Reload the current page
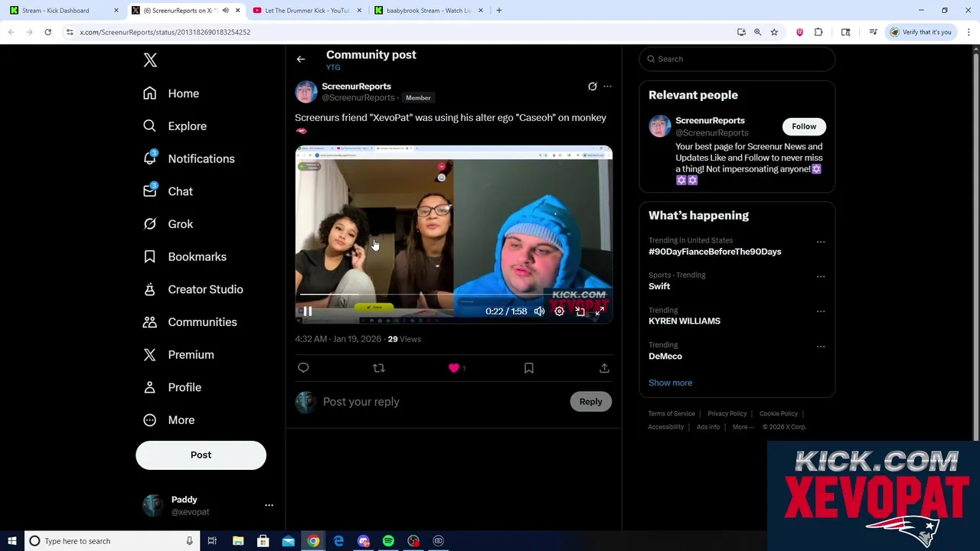 tap(47, 32)
